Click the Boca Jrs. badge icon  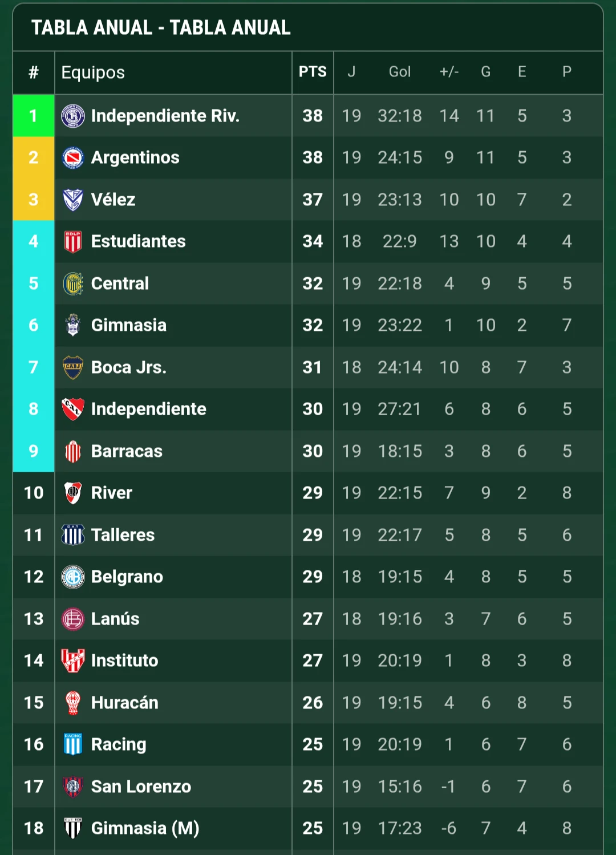(73, 367)
